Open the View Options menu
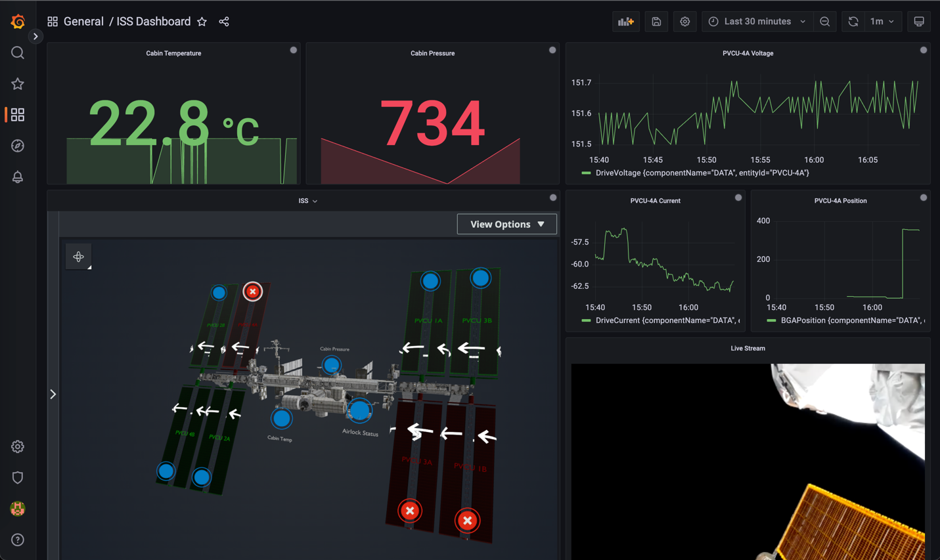Screen dimensions: 940x560 click(x=506, y=224)
